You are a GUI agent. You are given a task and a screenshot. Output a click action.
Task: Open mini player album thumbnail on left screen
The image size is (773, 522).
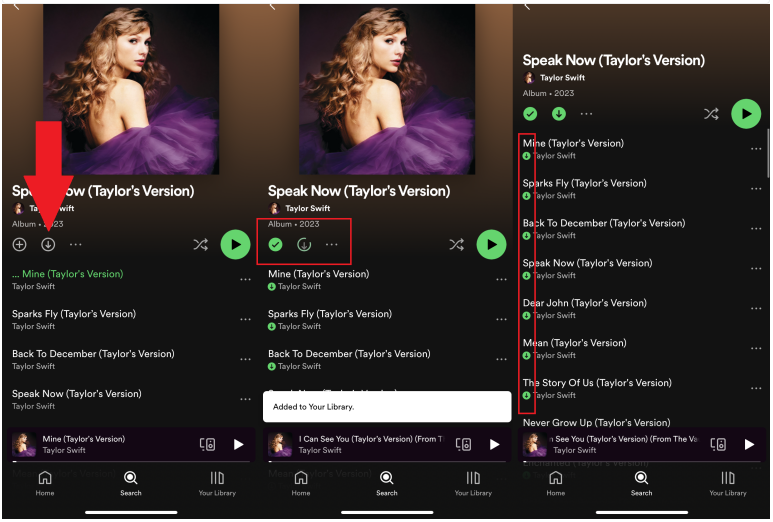point(24,444)
